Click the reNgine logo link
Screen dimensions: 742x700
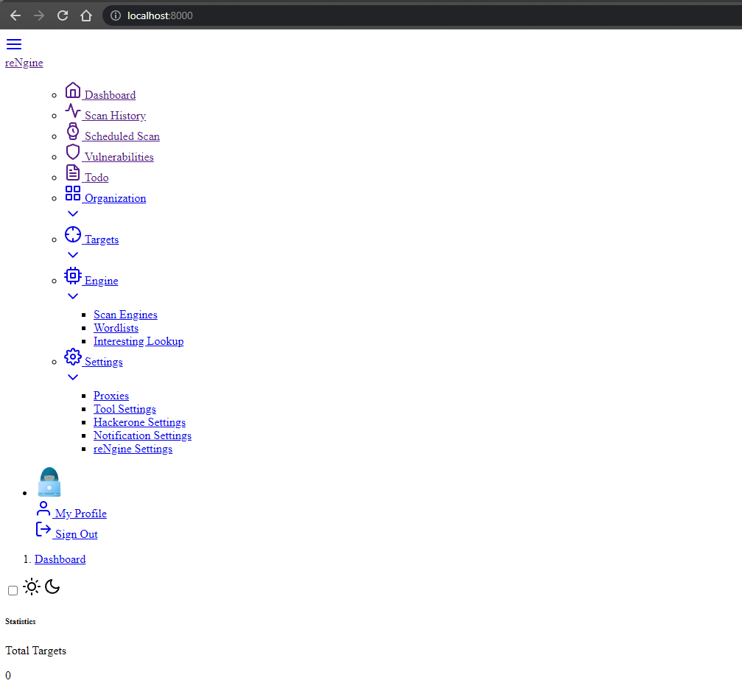24,63
